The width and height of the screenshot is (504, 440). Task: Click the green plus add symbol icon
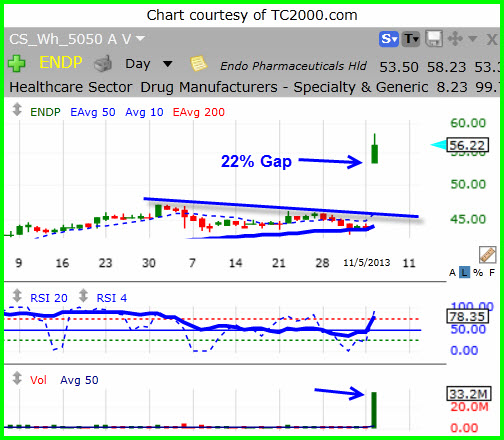(x=16, y=63)
